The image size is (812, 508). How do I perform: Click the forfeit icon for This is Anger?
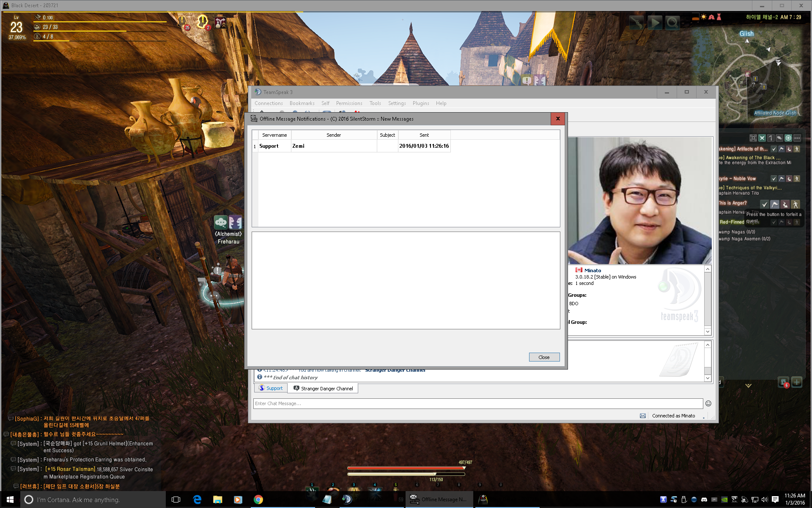(785, 204)
